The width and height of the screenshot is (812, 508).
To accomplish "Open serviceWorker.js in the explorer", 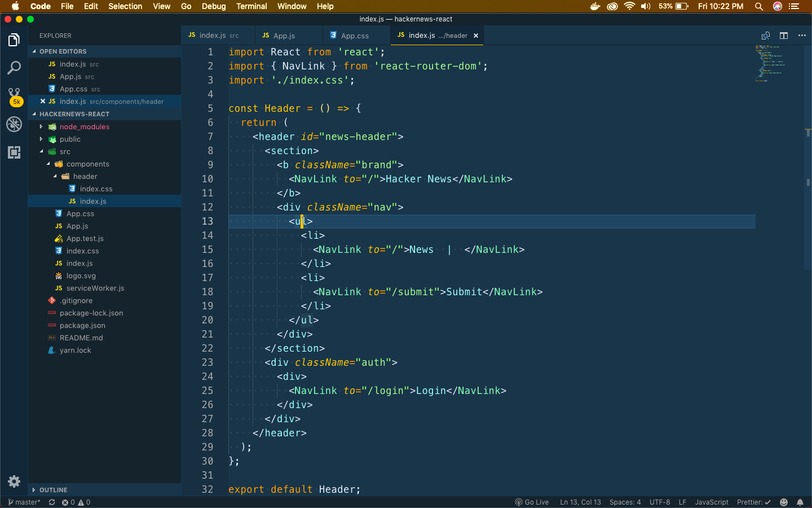I will (104, 288).
